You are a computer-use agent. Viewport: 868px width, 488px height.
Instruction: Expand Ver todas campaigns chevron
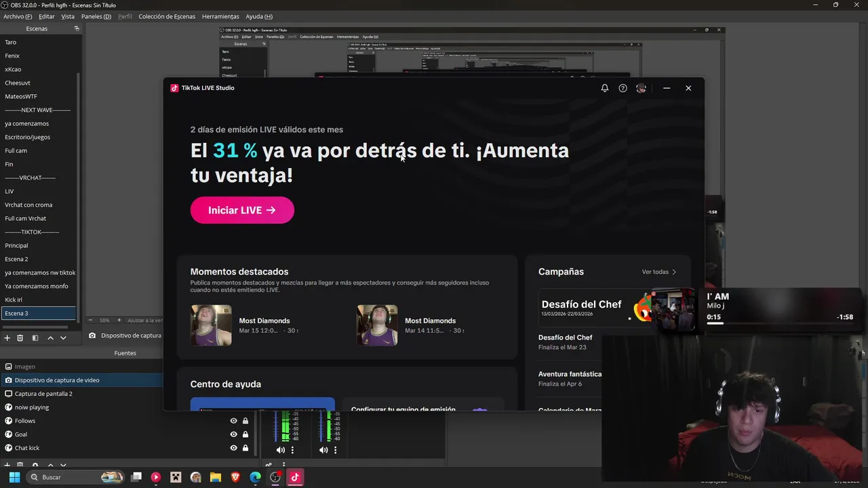[x=674, y=272]
